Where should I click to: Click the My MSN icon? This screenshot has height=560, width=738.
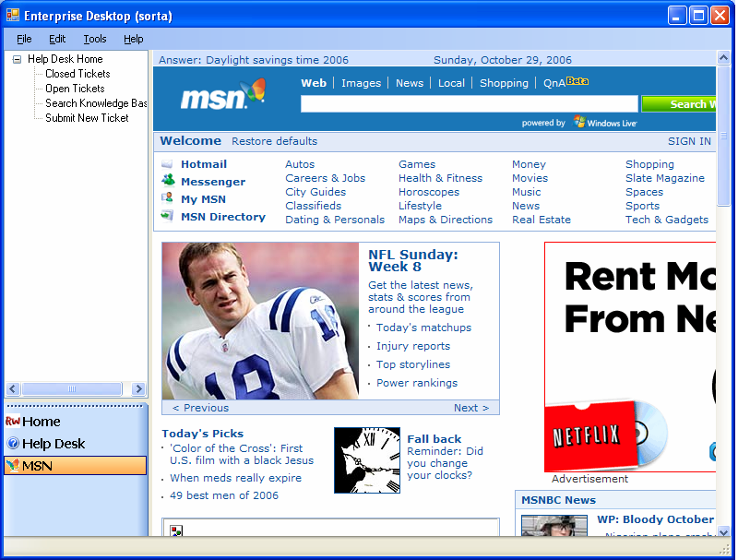167,198
